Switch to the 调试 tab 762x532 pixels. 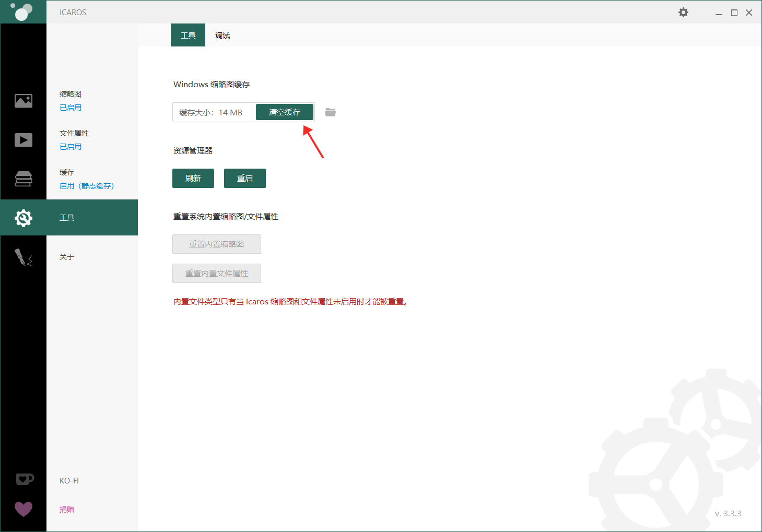[222, 36]
